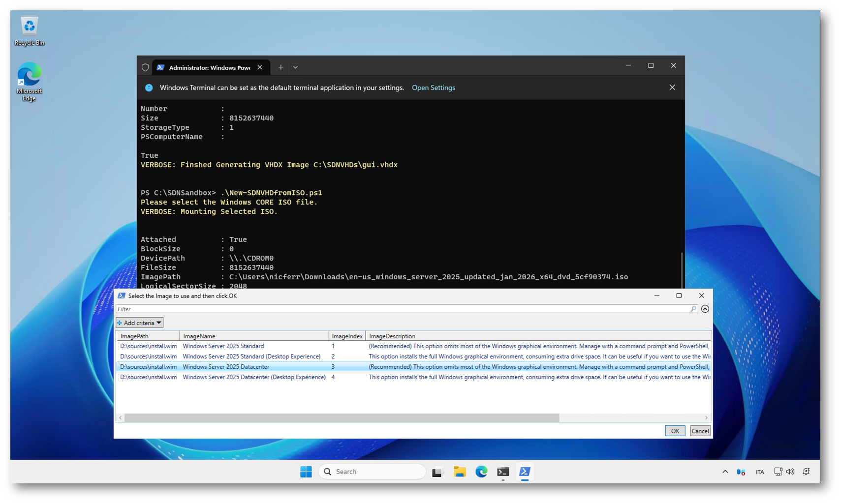Collapse the filter panel chevron
Image resolution: width=841 pixels, height=504 pixels.
point(705,309)
